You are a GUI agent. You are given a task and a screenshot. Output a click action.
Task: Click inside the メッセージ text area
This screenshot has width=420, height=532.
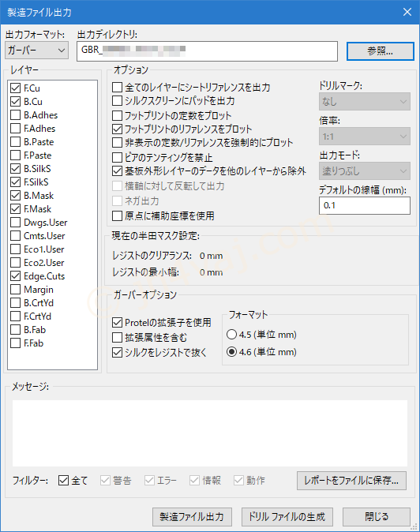[210, 433]
